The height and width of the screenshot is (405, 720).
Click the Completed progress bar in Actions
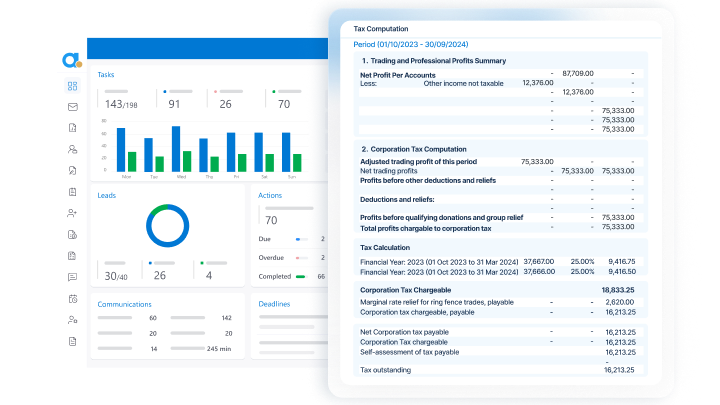[300, 276]
